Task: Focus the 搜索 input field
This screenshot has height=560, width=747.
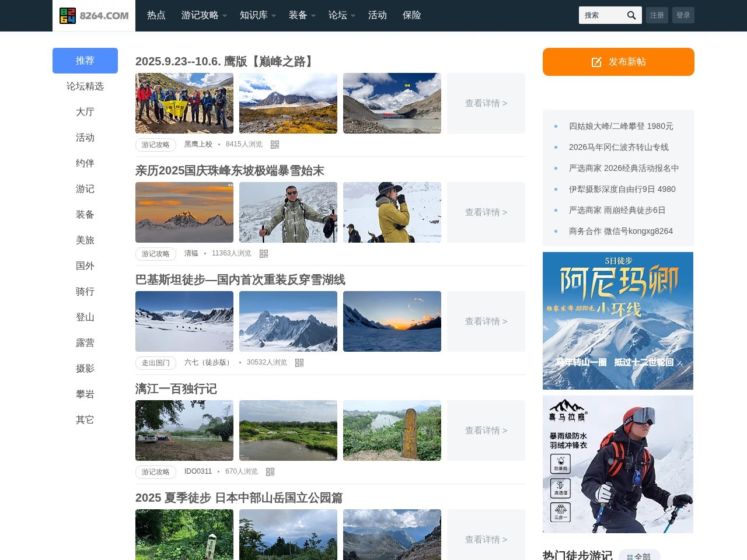Action: [601, 15]
